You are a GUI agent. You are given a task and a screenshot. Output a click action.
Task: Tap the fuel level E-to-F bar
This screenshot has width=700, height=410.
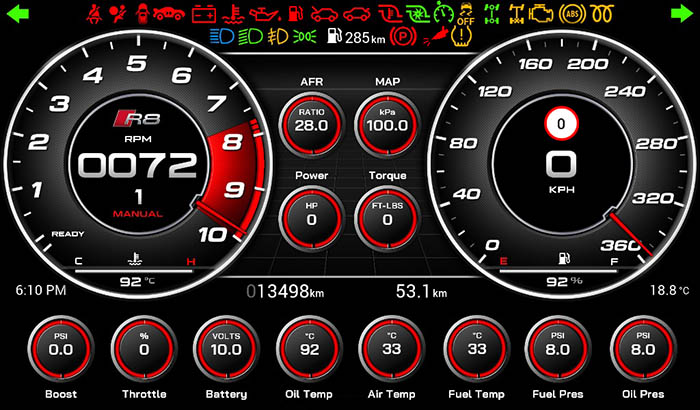coord(558,271)
